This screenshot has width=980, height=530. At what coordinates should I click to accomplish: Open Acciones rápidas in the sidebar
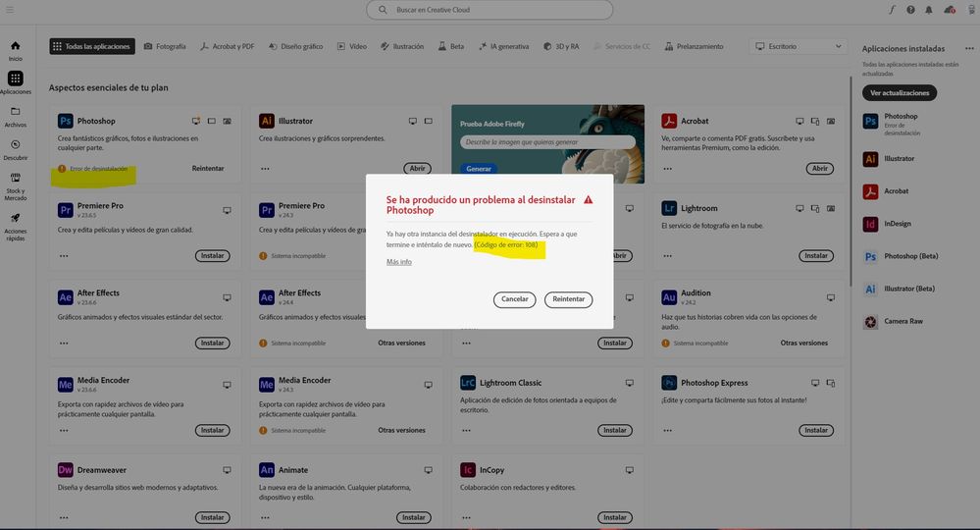pos(15,228)
